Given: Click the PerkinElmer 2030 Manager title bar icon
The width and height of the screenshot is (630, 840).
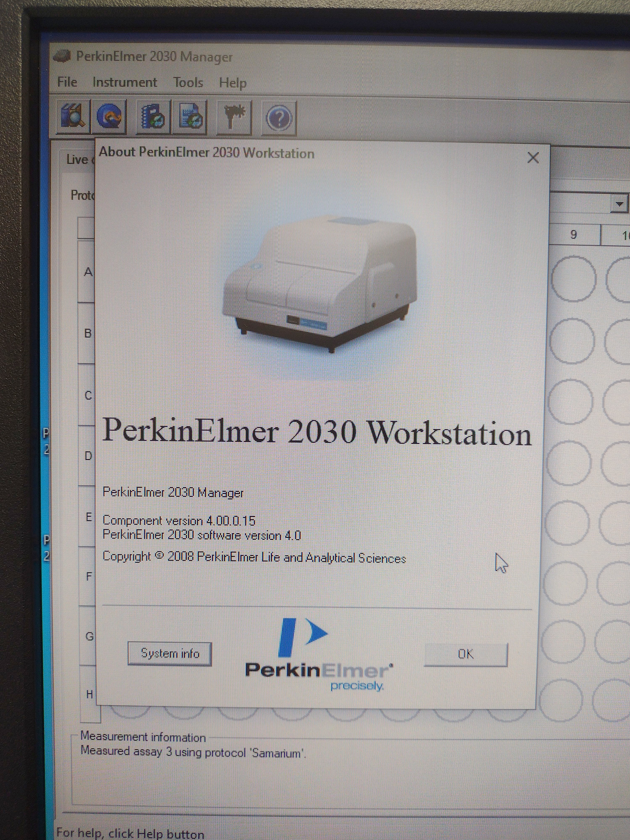Looking at the screenshot, I should pos(63,55).
